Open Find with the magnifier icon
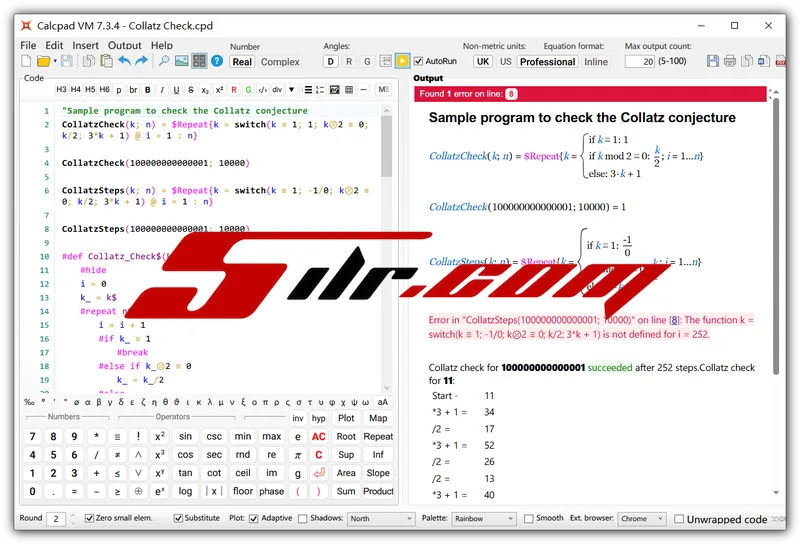The image size is (800, 544). coord(164,61)
